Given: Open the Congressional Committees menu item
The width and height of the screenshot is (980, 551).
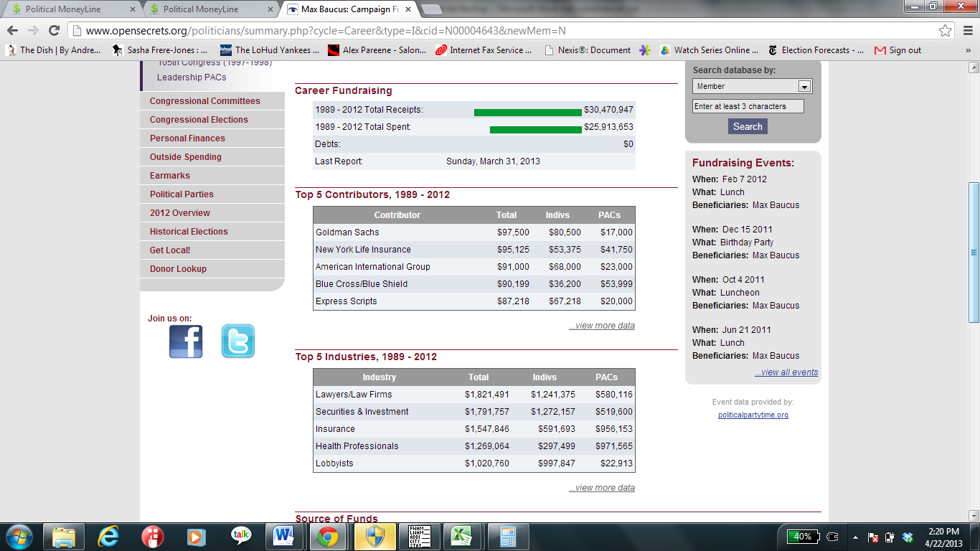Looking at the screenshot, I should (x=212, y=101).
